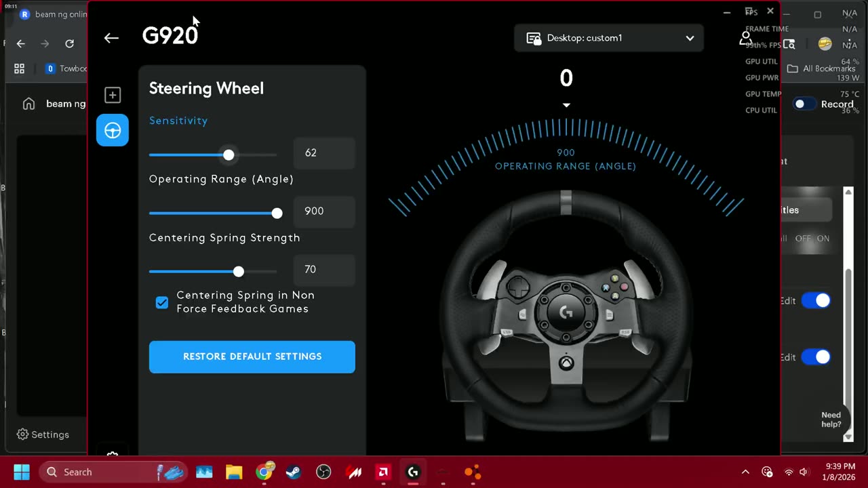This screenshot has height=488, width=868.
Task: Open the Chrome apps grid icon in bookmarks bar
Action: pyautogui.click(x=19, y=68)
